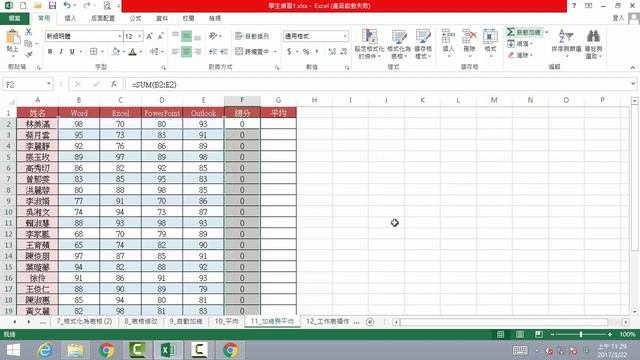
Task: Toggle middle vertical alignment
Action: click(187, 36)
